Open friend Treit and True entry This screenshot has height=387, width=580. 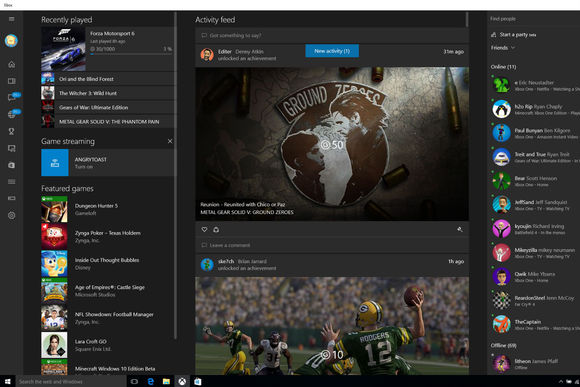[x=535, y=157]
